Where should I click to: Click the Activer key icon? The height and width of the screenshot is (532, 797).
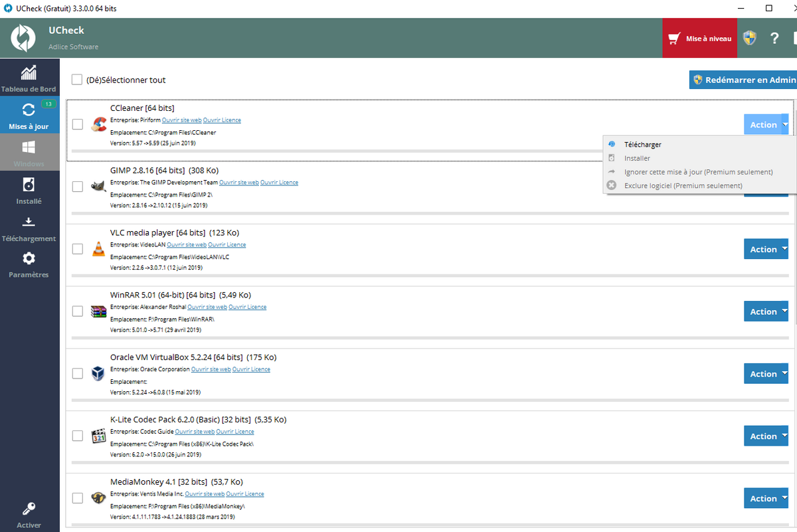[29, 509]
